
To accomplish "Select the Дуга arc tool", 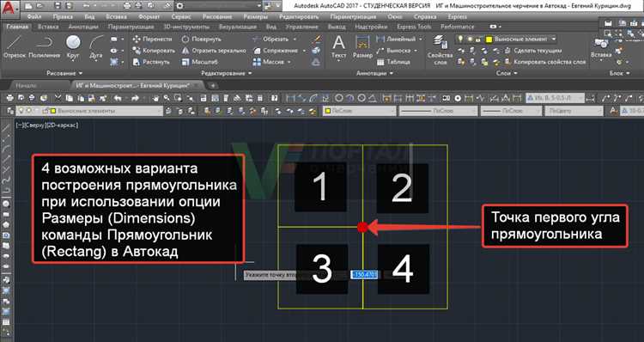I will tap(96, 47).
